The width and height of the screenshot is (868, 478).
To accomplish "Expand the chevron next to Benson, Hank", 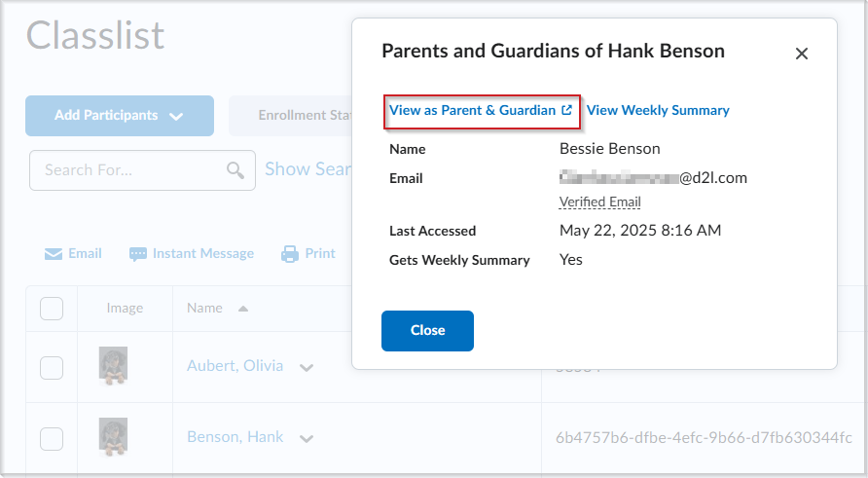I will [x=307, y=439].
